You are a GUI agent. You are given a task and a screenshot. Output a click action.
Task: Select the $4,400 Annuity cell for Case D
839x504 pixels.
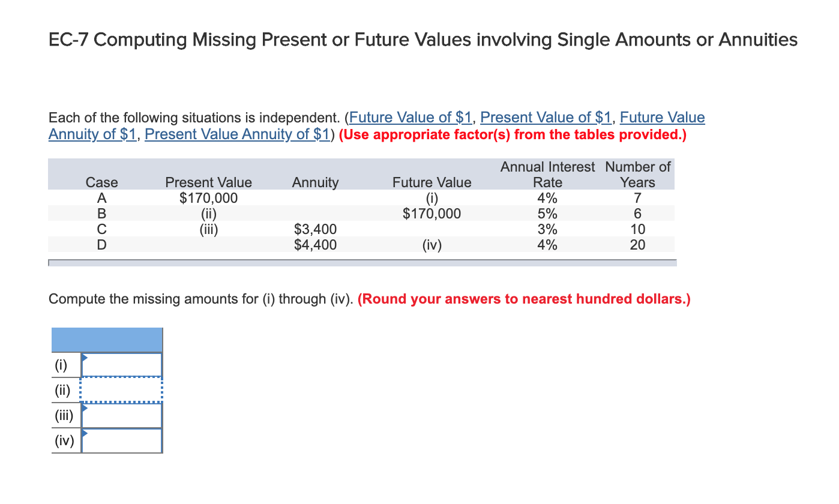click(315, 244)
